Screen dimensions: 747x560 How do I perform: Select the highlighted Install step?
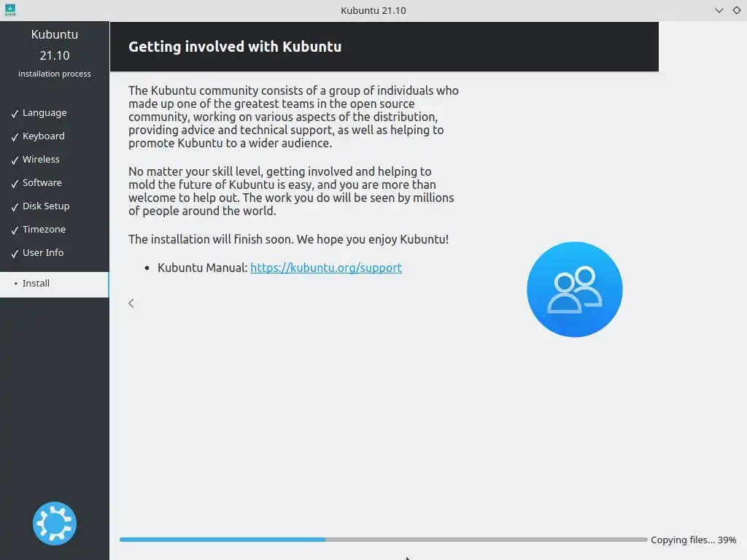click(x=54, y=284)
